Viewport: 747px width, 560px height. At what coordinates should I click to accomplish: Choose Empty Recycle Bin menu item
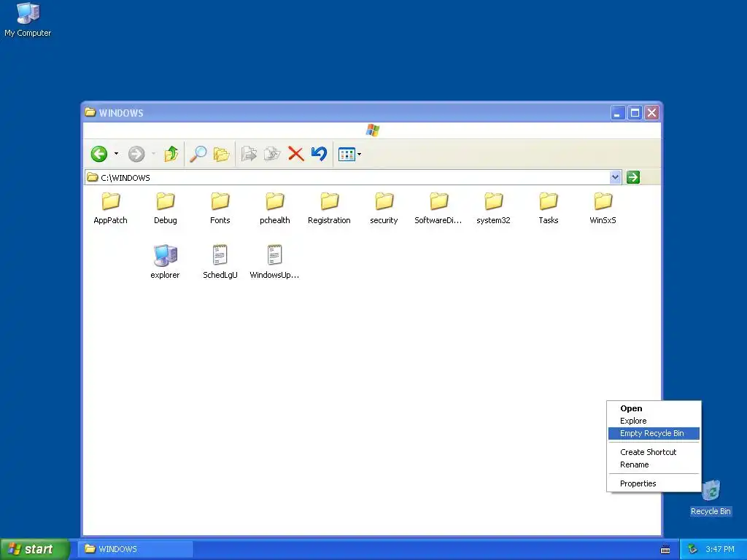click(x=654, y=433)
